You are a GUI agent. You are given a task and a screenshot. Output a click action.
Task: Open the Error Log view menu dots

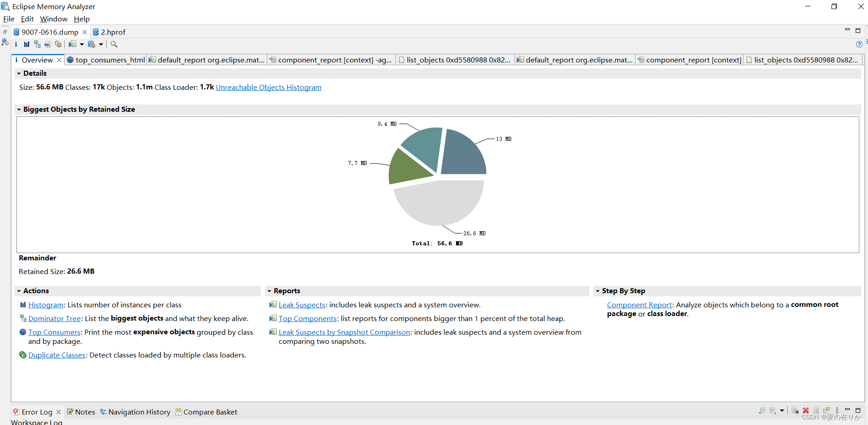837,410
